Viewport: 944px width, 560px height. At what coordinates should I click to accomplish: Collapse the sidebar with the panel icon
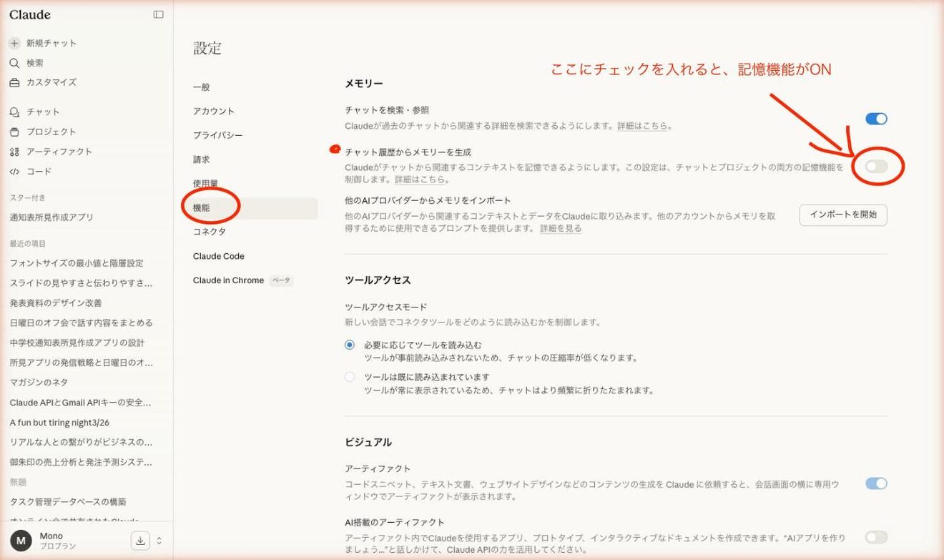pos(158,14)
